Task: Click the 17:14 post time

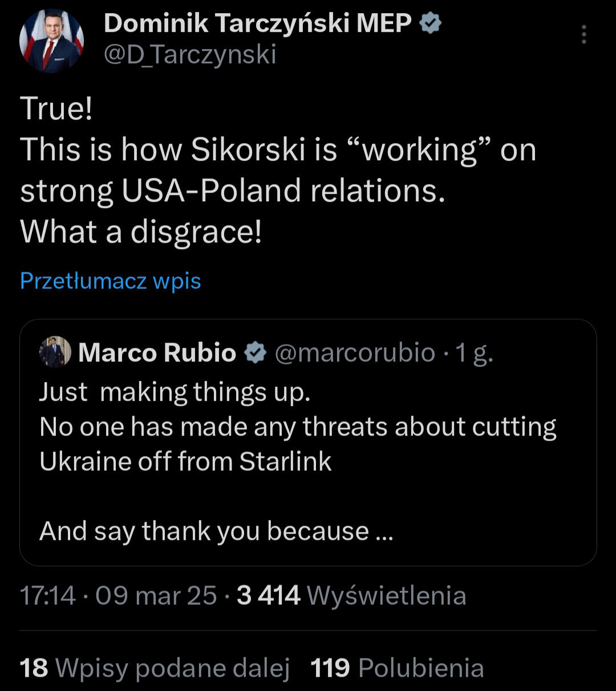Action: click(x=47, y=596)
